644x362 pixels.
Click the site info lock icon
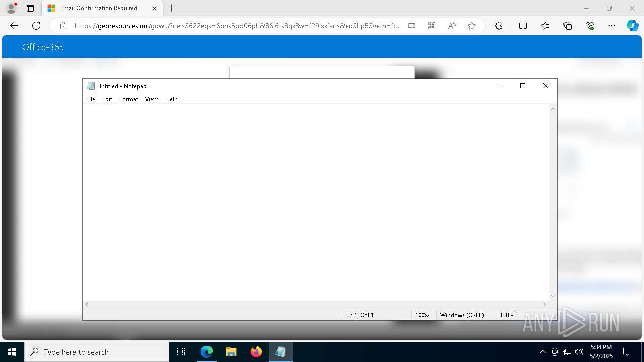(x=63, y=26)
